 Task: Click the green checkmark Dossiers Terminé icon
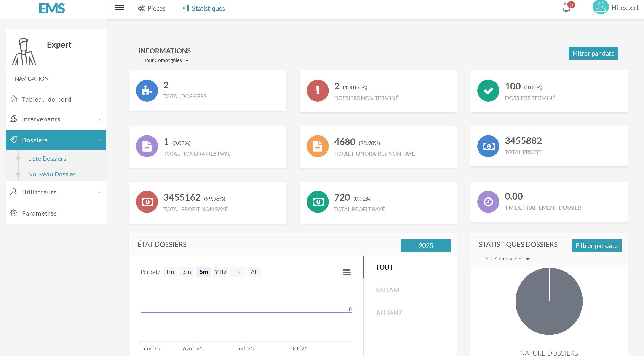coord(488,91)
